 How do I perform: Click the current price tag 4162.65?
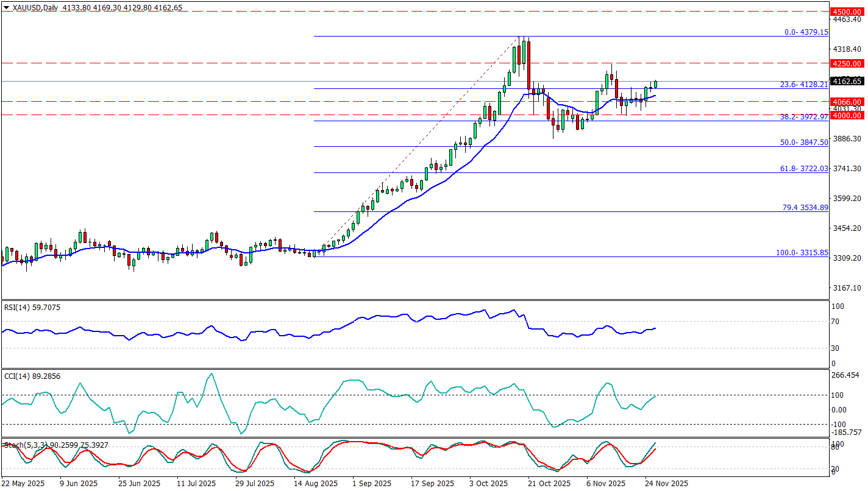(848, 81)
